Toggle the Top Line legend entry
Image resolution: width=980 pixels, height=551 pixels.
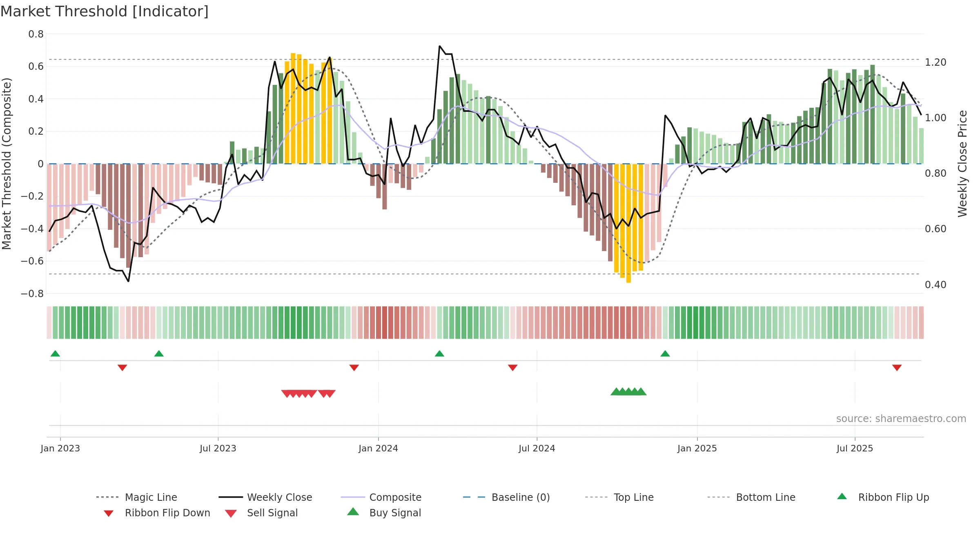619,497
